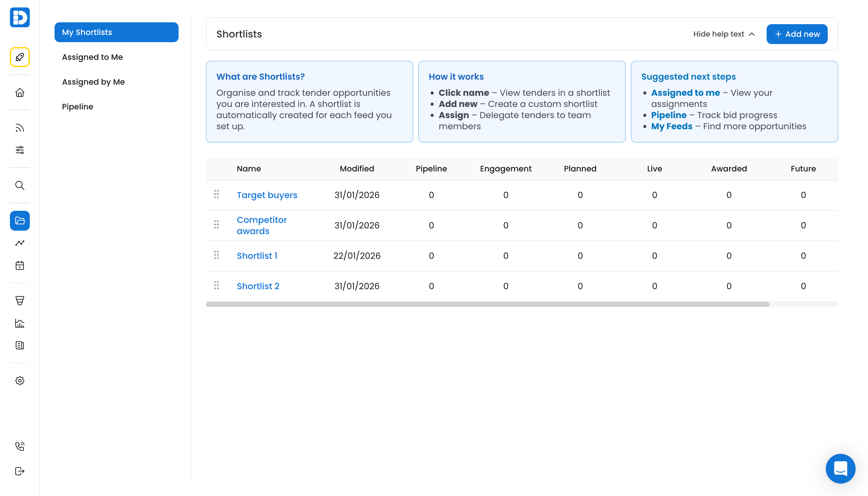Click the rocket icon in sidebar
This screenshot has width=868, height=496.
20,57
